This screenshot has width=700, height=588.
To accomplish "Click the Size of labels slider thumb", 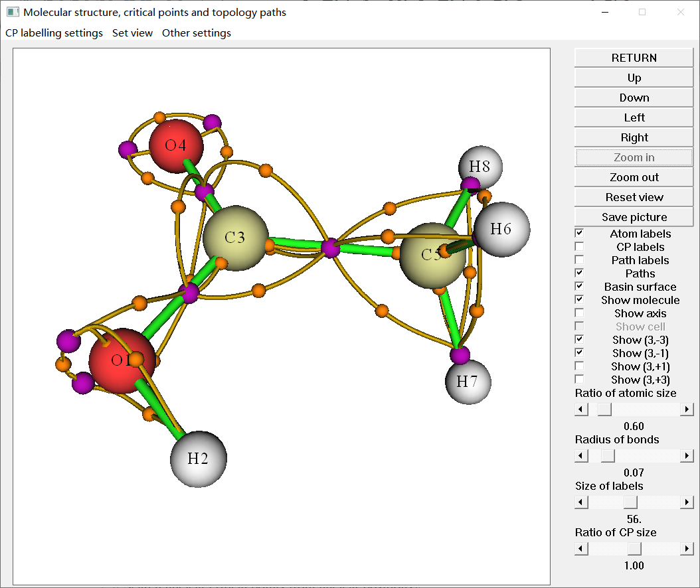I will 630,502.
